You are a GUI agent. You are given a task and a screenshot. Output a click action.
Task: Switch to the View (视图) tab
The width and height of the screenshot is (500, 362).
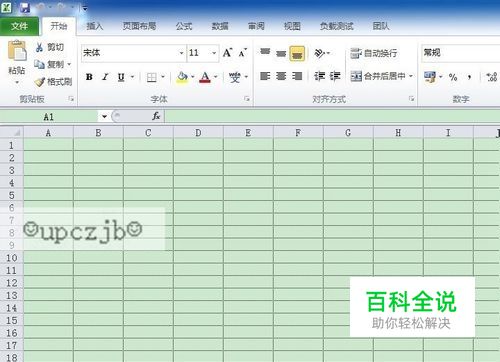pyautogui.click(x=292, y=26)
